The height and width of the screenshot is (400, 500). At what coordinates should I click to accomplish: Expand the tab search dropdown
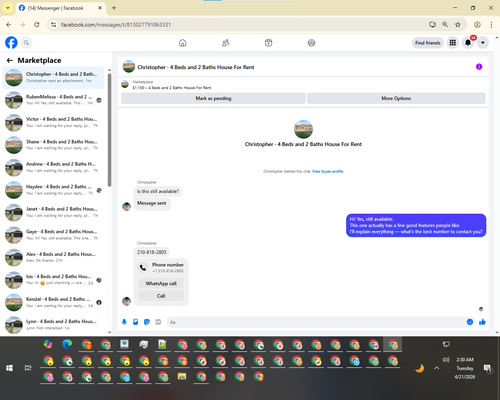point(8,8)
